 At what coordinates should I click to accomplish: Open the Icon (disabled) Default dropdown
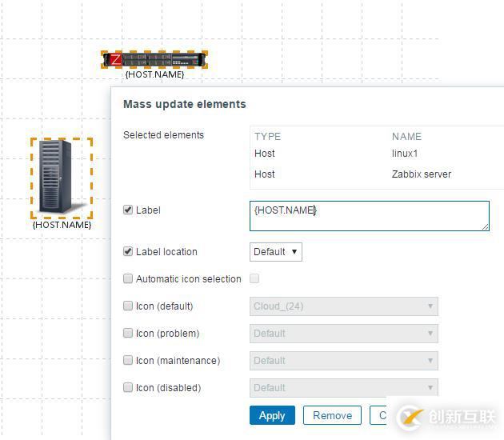[x=344, y=388]
